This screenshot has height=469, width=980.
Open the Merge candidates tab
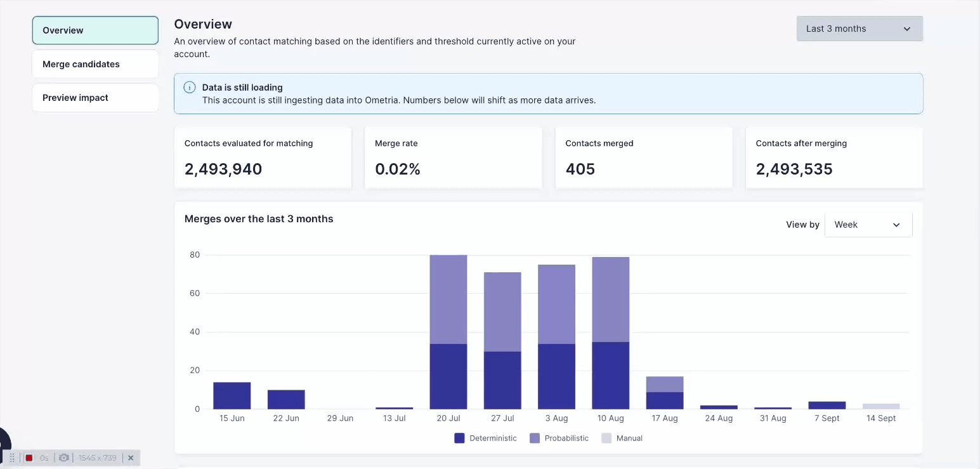click(95, 64)
